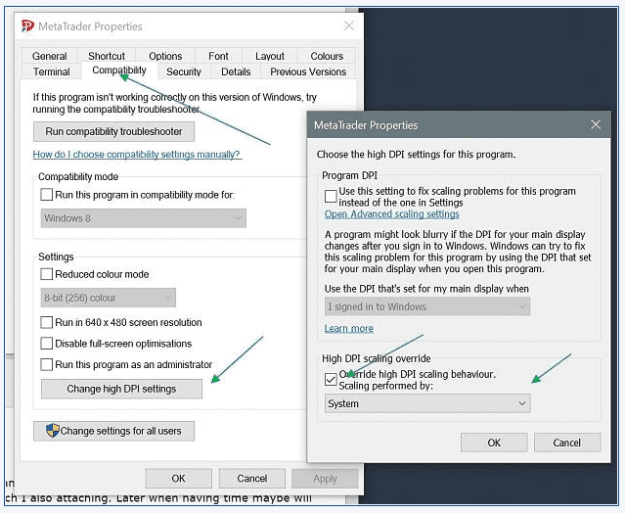625x513 pixels.
Task: Click OK in the main Properties window
Action: (179, 478)
